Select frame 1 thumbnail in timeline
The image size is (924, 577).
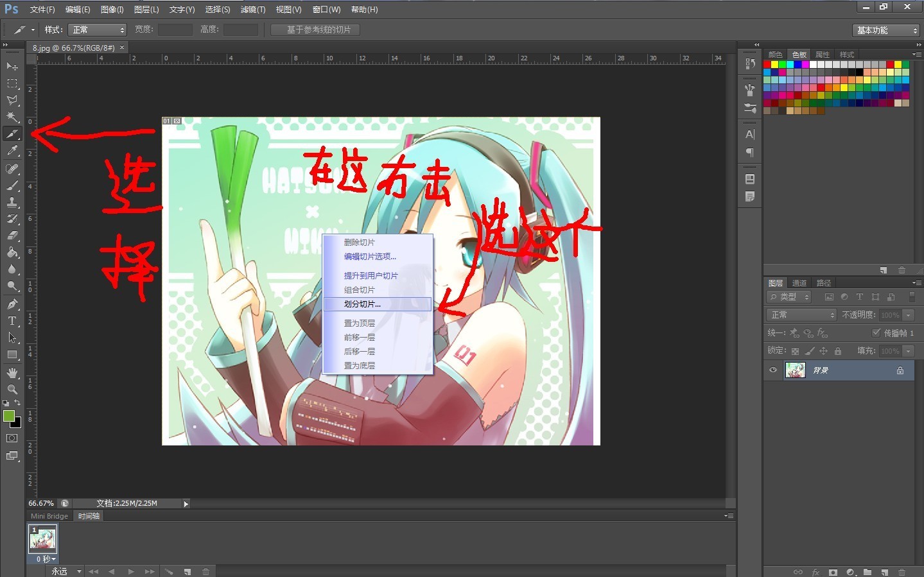43,539
